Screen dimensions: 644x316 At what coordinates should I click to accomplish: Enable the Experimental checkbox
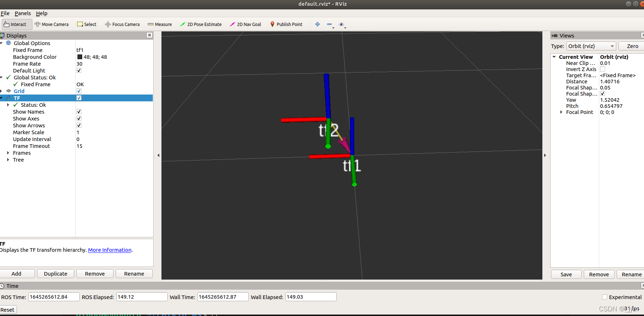click(x=605, y=297)
